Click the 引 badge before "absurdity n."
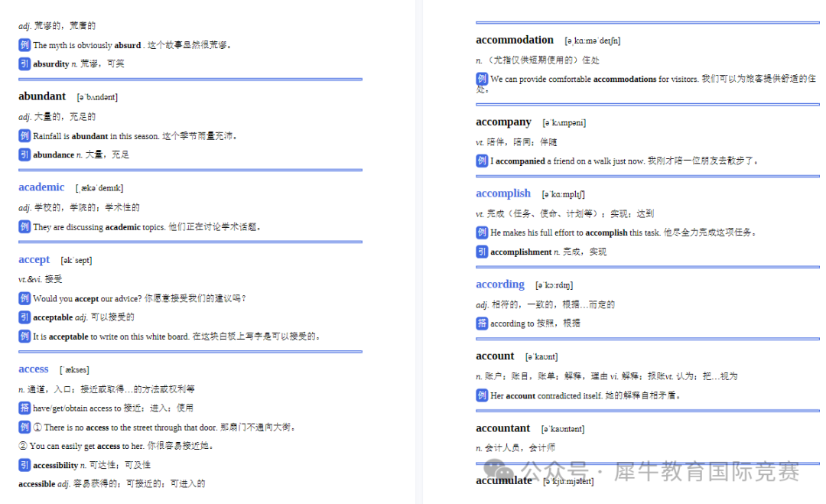This screenshot has height=504, width=826. [24, 63]
